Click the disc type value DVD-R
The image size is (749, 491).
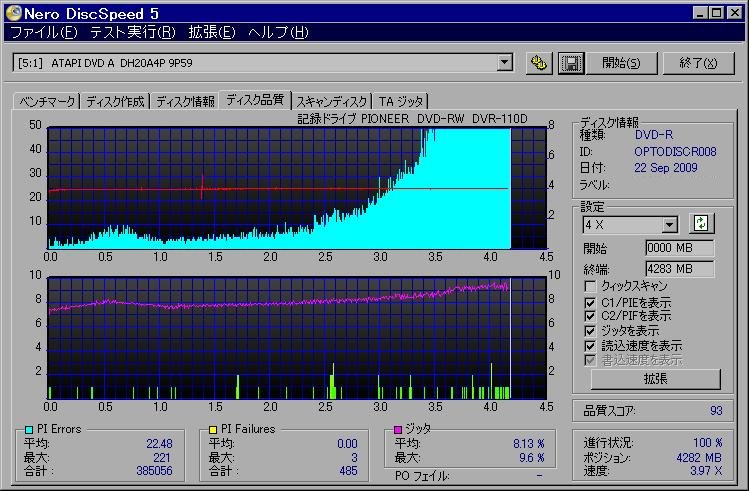[x=653, y=135]
